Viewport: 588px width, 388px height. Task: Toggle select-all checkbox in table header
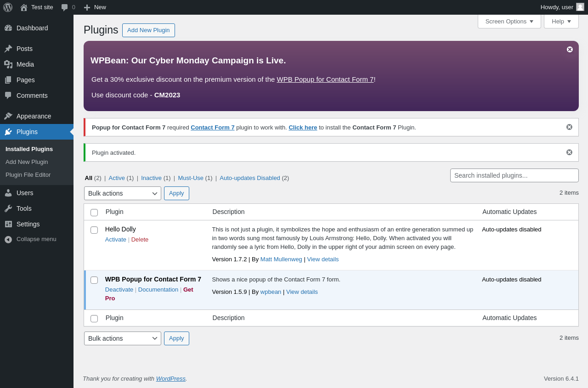94,213
